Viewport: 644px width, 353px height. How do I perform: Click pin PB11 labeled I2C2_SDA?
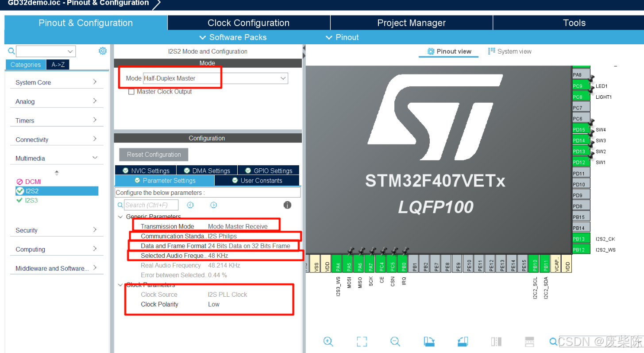tap(546, 263)
